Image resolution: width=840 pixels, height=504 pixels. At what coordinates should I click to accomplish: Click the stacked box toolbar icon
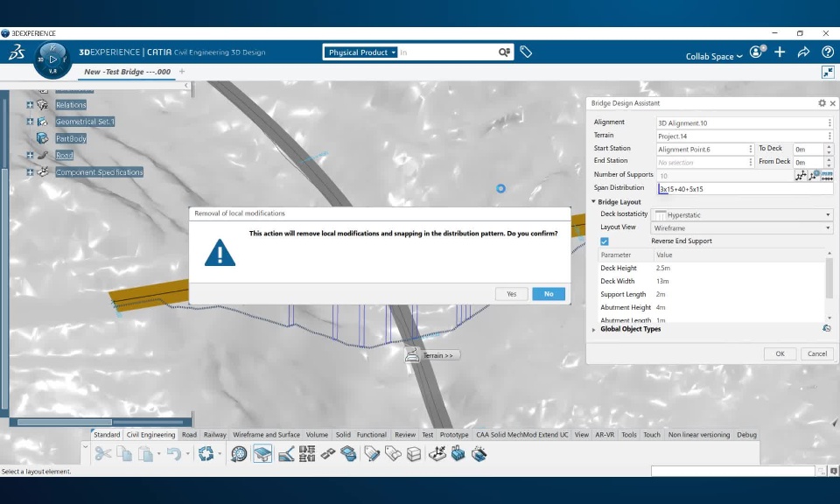[x=414, y=454]
